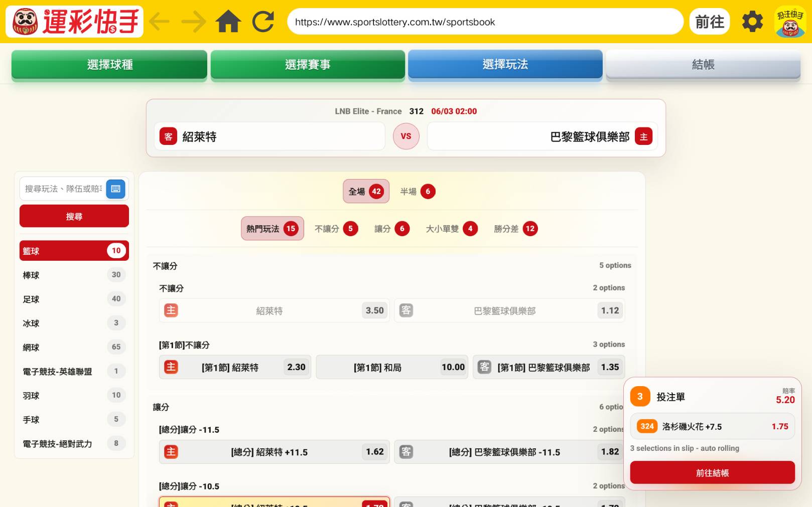Click the 324 match number badge

[x=647, y=426]
